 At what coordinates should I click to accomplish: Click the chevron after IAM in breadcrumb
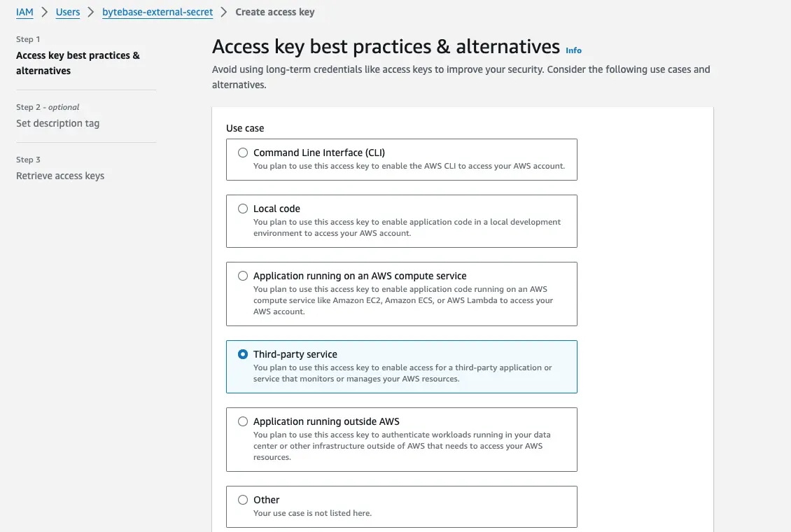point(44,12)
